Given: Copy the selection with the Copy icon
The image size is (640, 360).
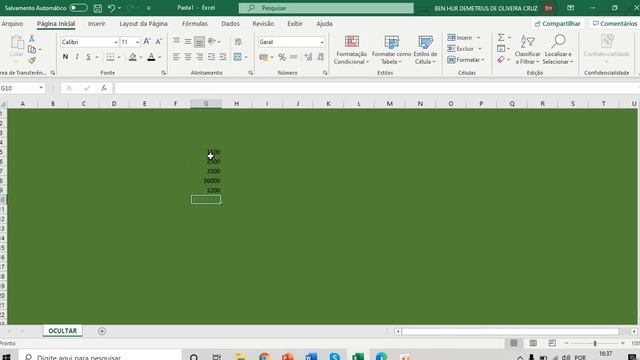Looking at the screenshot, I should [x=32, y=49].
